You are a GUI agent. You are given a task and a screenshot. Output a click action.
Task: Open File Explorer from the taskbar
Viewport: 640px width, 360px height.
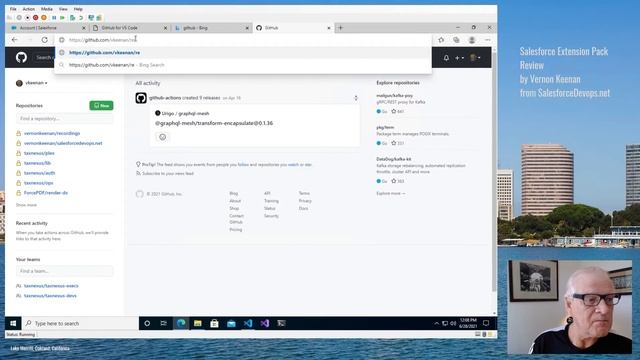click(x=198, y=323)
